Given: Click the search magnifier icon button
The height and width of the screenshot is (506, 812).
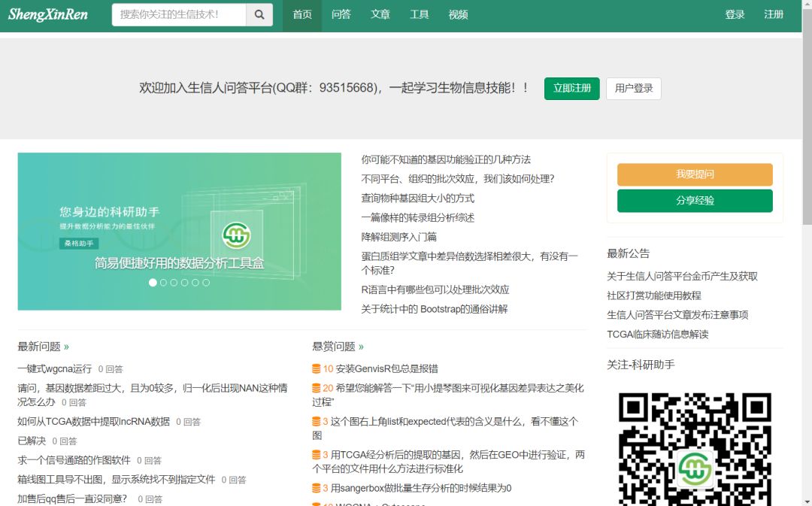Looking at the screenshot, I should point(259,14).
